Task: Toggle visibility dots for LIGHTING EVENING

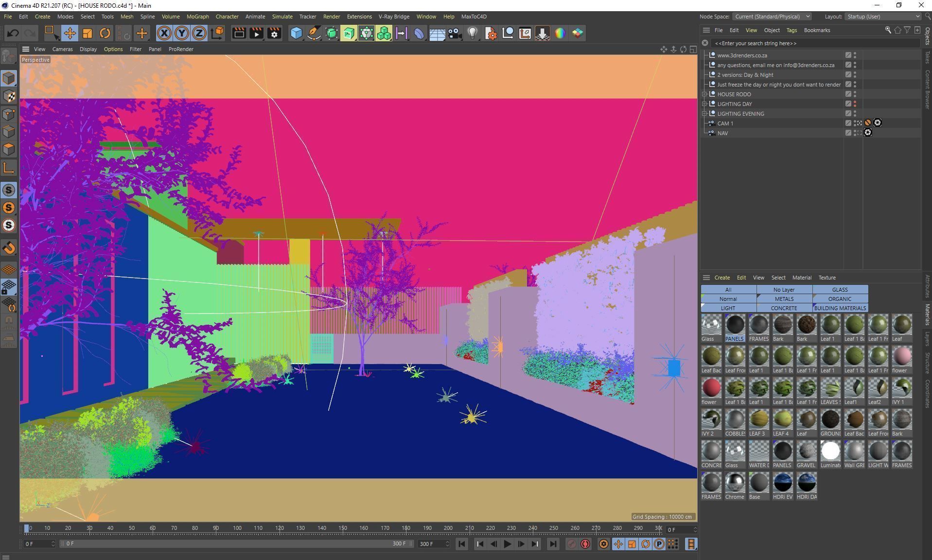Action: tap(855, 114)
